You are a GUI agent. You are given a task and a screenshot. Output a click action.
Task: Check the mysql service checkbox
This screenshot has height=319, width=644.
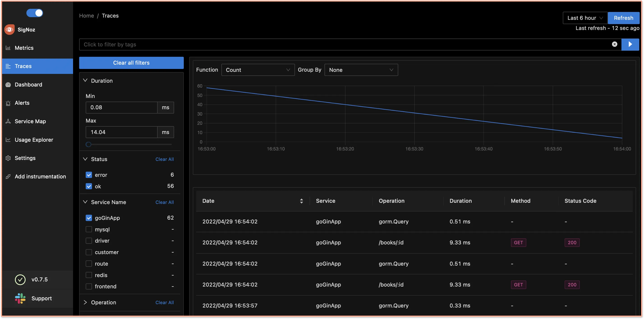tap(89, 229)
